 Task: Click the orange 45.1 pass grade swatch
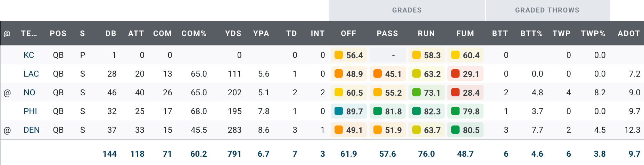pos(378,74)
